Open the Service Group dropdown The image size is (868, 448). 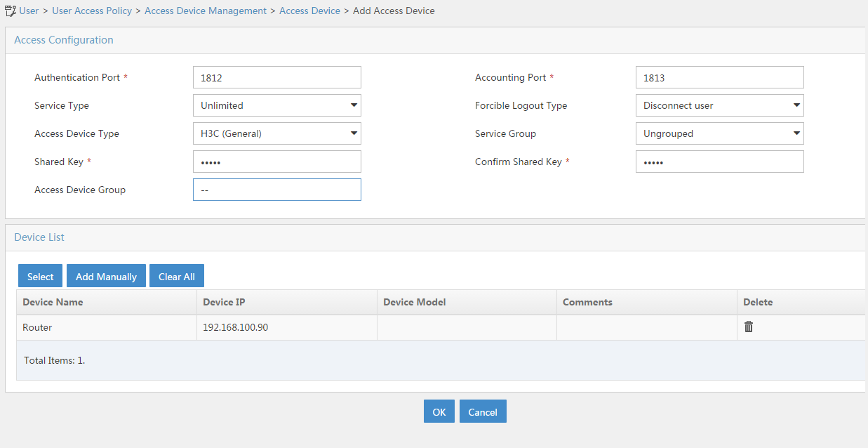[719, 133]
